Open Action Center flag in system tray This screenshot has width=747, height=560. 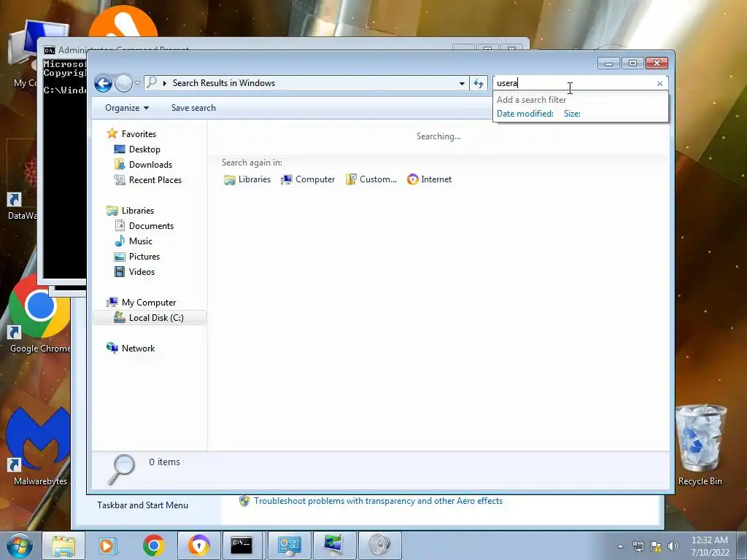(656, 546)
